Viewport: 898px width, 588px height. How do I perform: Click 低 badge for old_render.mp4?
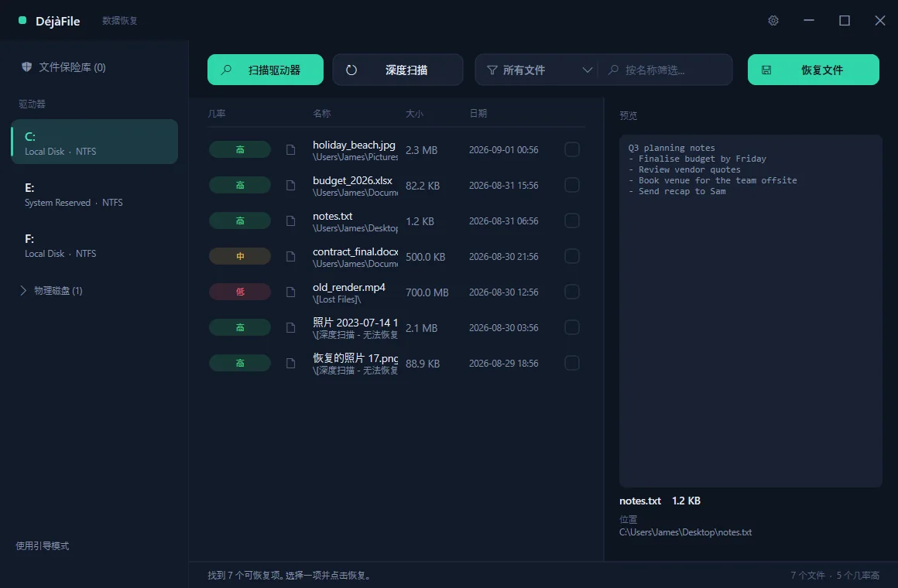(240, 292)
